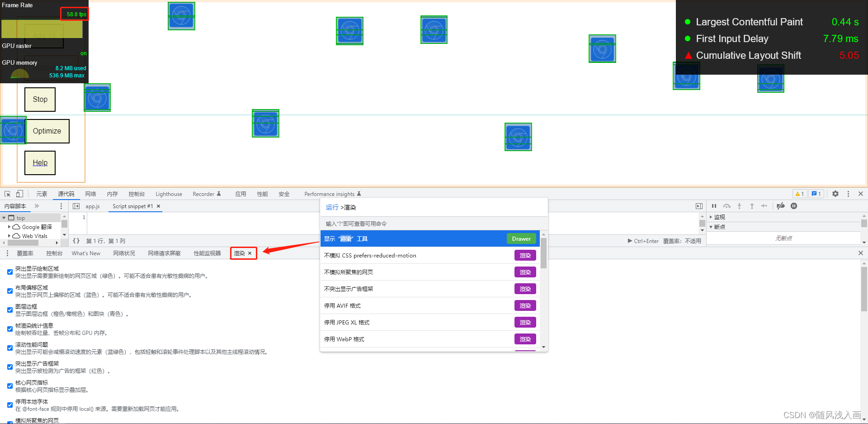
Task: Choose 停用 WebP 格式 command
Action: 430,339
